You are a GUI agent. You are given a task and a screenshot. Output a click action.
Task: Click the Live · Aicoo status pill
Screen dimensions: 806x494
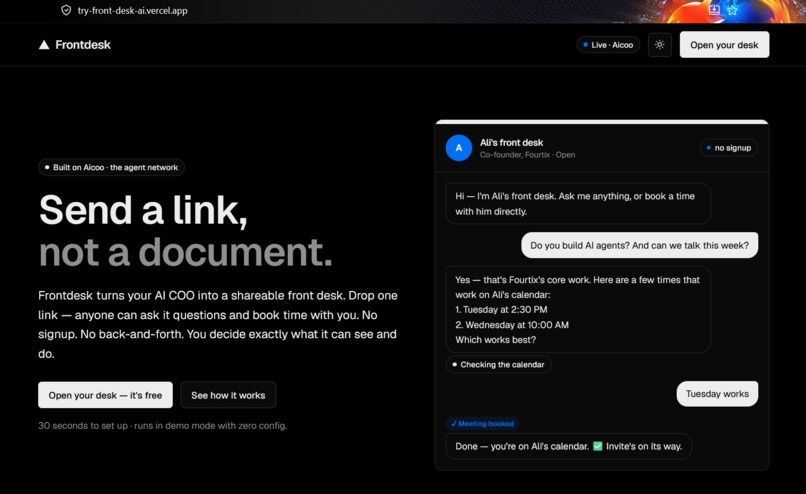point(608,45)
